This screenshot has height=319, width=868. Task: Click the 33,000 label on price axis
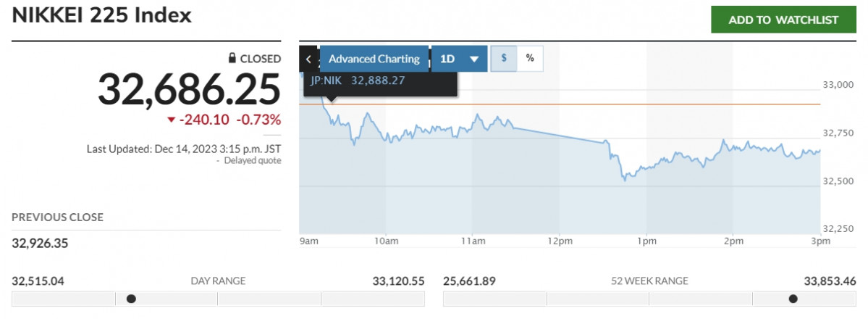(839, 85)
